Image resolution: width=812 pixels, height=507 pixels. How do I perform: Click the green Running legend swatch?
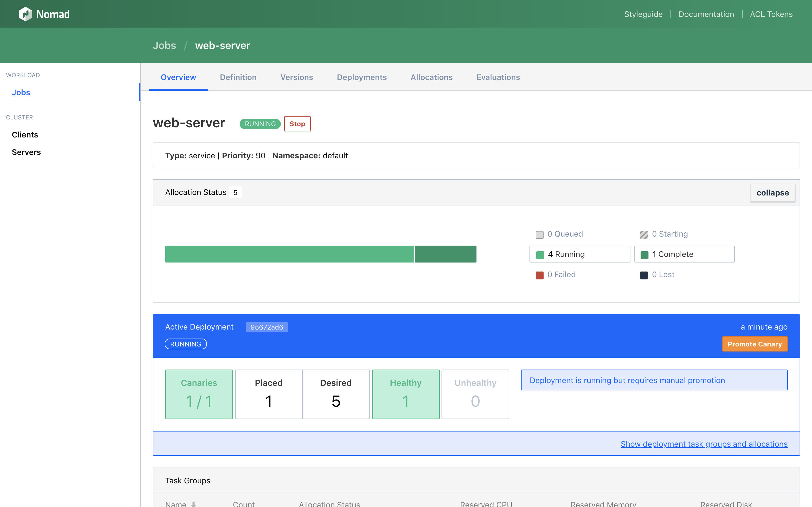click(x=540, y=255)
